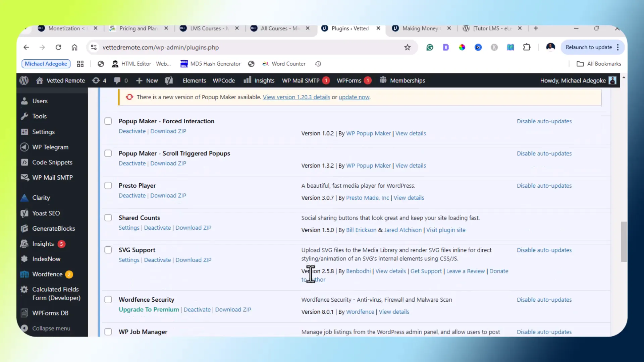644x362 pixels.
Task: Bookmark this page with the star icon
Action: click(407, 47)
